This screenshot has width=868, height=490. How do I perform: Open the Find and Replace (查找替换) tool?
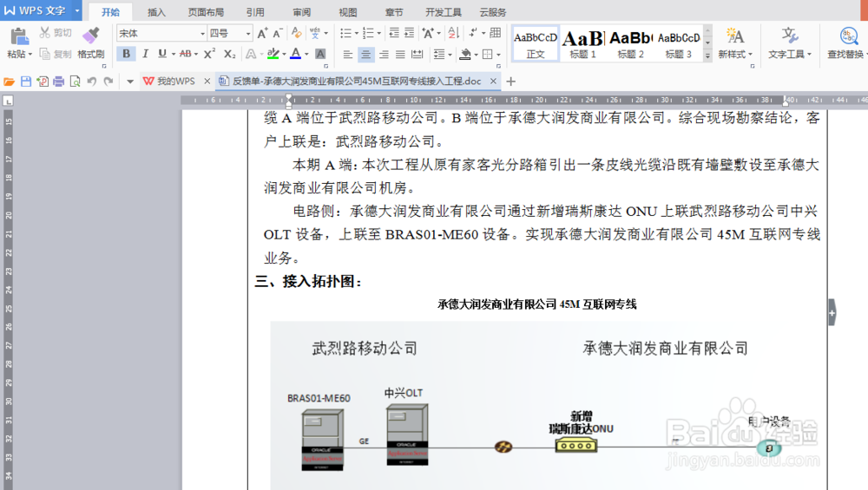coord(847,42)
